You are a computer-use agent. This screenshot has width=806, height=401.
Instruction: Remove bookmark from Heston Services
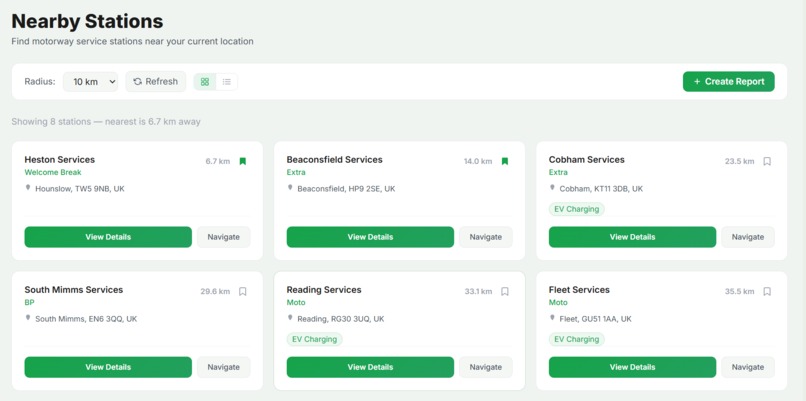[x=243, y=161]
